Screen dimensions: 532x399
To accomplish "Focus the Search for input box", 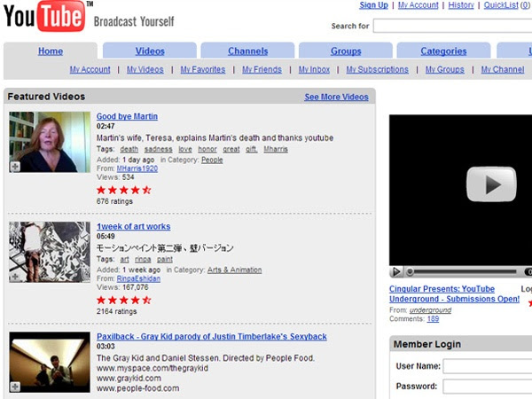I will [452, 26].
